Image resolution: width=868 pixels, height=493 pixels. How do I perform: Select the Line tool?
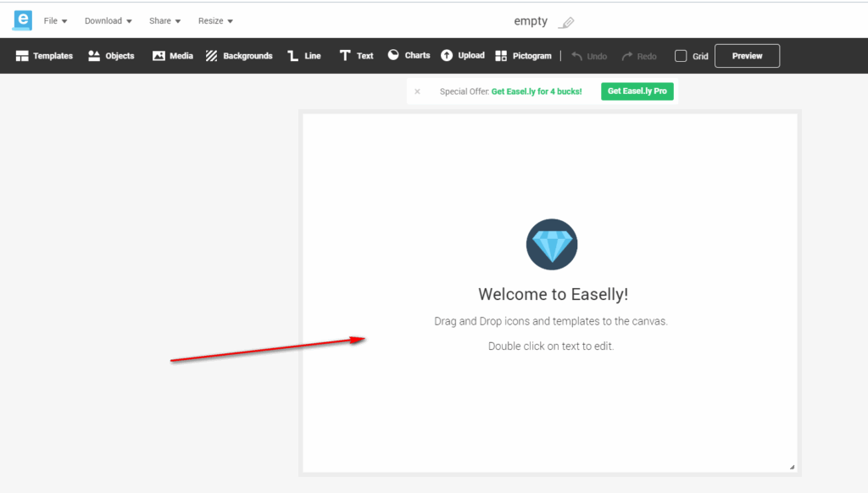(x=303, y=56)
